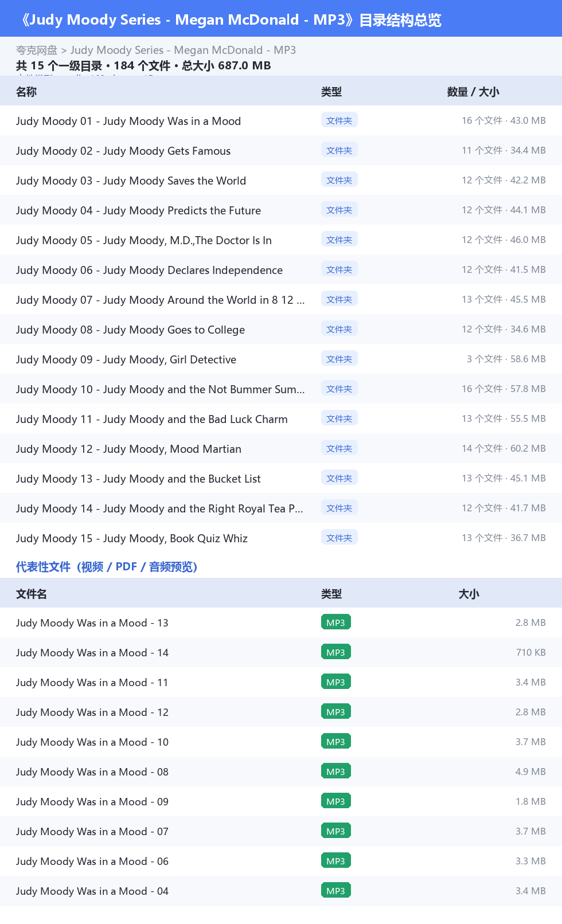Select the Right Royal Tea Party folder
The width and height of the screenshot is (562, 924).
(x=160, y=508)
